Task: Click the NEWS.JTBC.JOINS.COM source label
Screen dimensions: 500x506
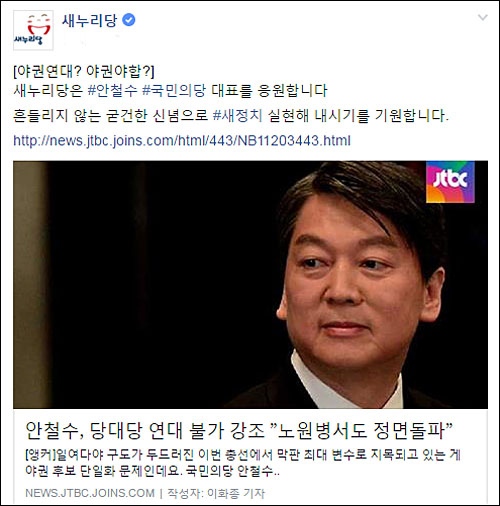Action: point(90,493)
